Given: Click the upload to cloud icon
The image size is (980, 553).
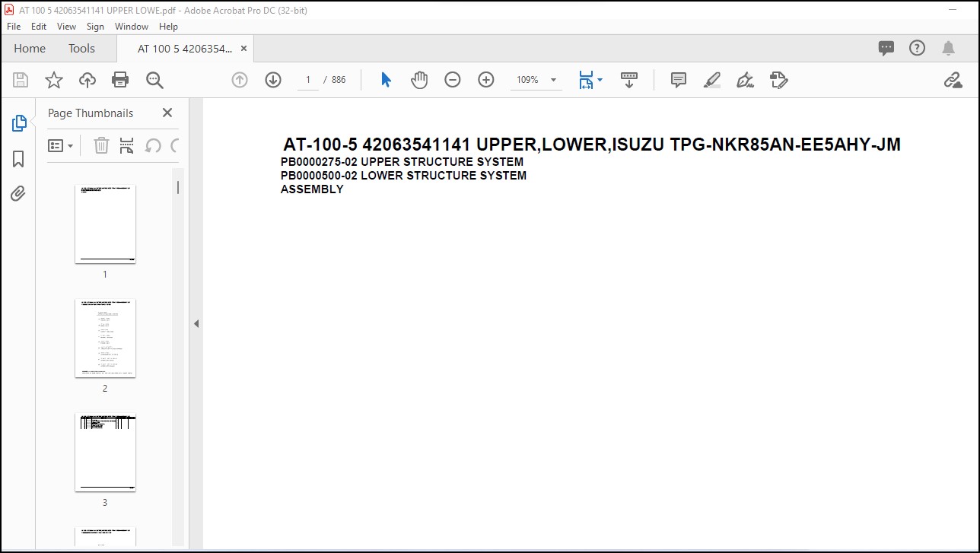Looking at the screenshot, I should tap(87, 80).
